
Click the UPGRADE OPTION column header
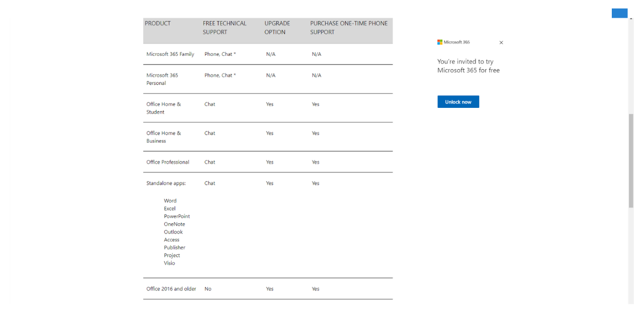coord(277,27)
